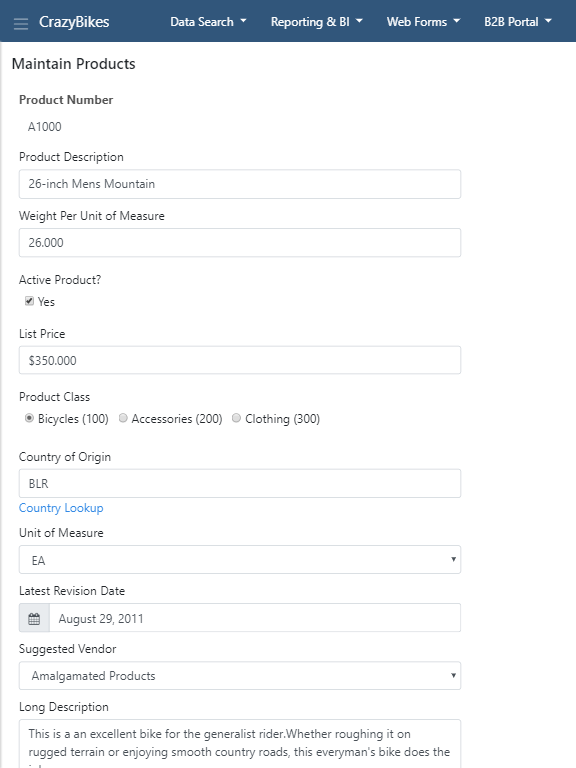Focus the Weight Per Unit of Measure field

click(240, 242)
